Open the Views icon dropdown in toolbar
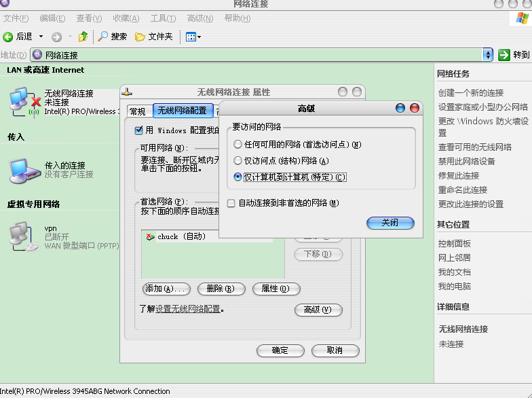Image resolution: width=532 pixels, height=398 pixels. pos(193,37)
